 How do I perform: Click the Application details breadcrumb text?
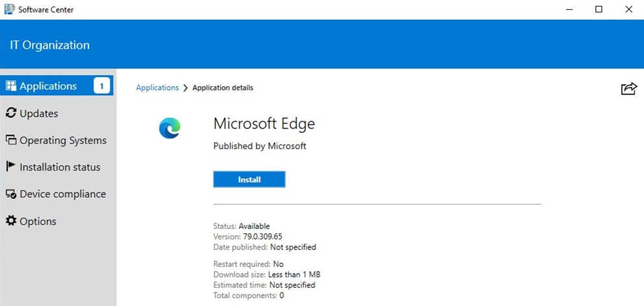click(x=223, y=88)
